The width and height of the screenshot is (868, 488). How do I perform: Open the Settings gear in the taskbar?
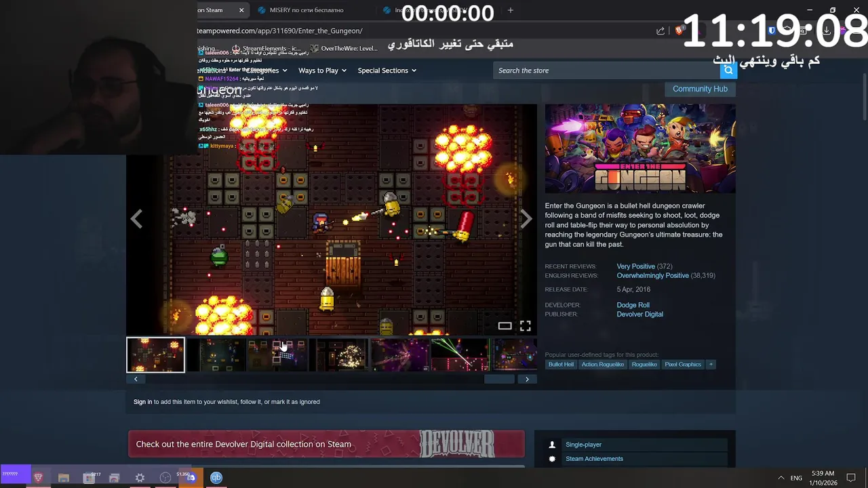[140, 478]
